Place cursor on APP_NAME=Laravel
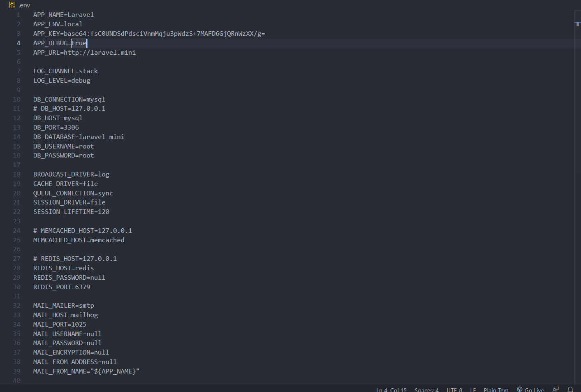This screenshot has height=392, width=581. pyautogui.click(x=63, y=15)
